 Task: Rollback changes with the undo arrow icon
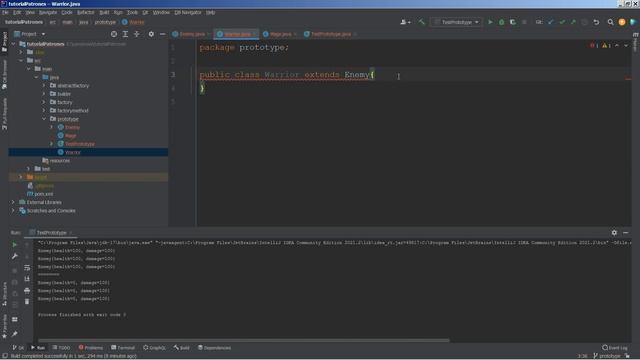pos(596,22)
